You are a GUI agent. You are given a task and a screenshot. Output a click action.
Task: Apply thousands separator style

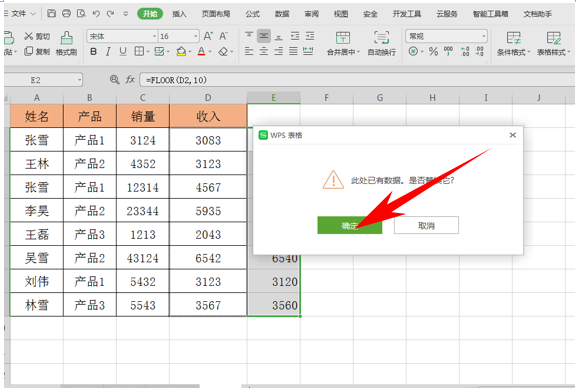pos(449,51)
